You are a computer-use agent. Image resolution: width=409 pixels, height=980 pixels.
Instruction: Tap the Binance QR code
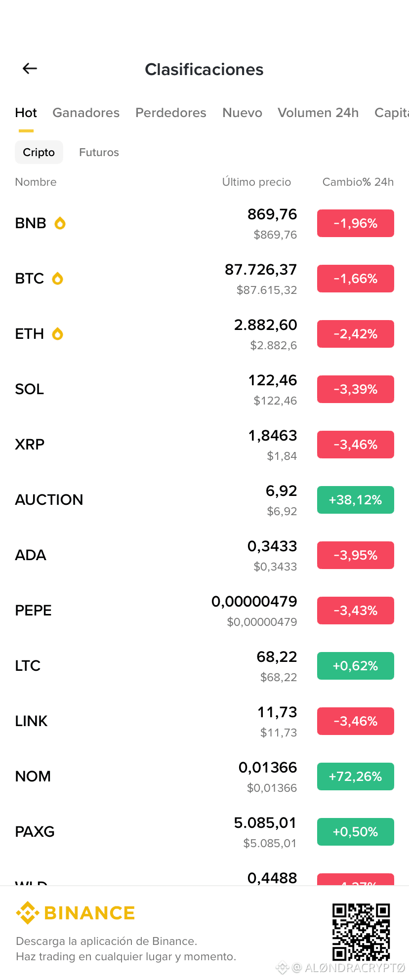[x=361, y=932]
